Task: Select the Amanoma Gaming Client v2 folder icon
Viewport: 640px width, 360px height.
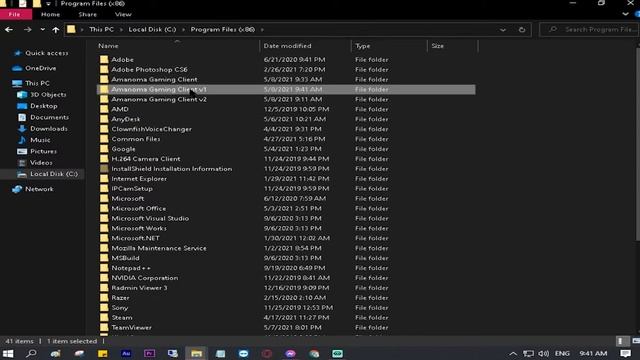Action: pos(104,99)
